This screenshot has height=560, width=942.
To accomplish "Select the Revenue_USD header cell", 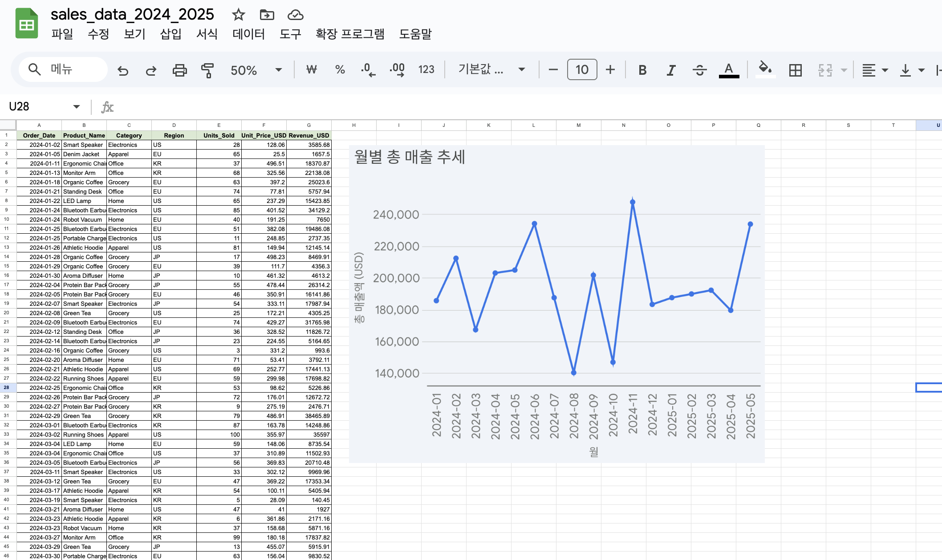I will coord(309,135).
